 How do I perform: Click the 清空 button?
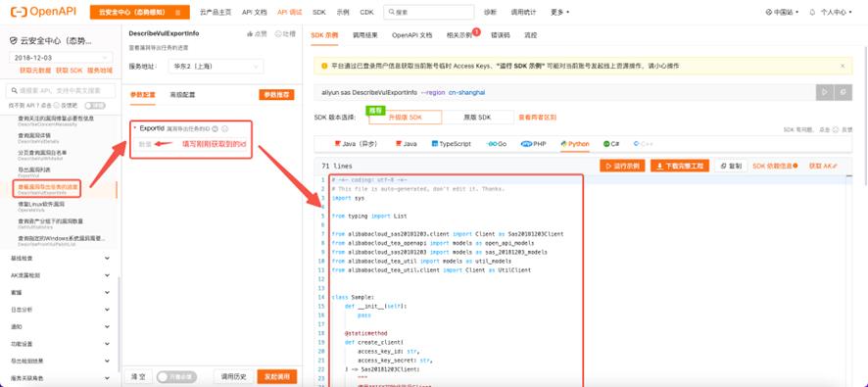click(x=138, y=376)
